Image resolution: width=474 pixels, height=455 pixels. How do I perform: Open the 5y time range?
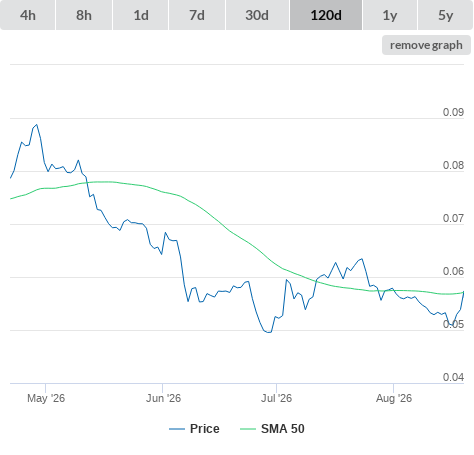tap(446, 15)
